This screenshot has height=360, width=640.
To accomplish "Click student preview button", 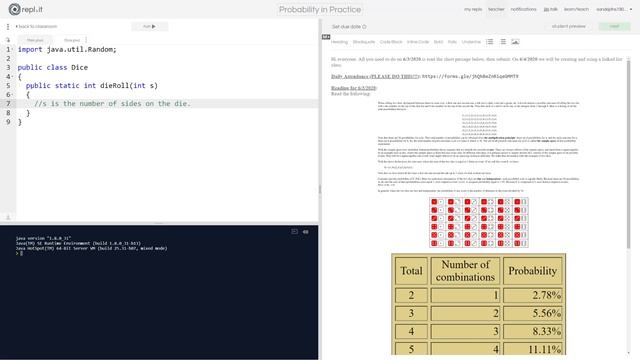I will click(x=569, y=26).
